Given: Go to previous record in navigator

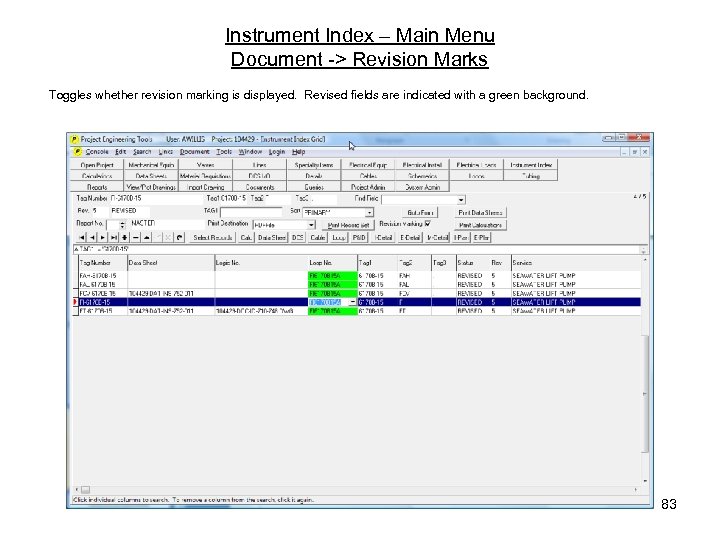Looking at the screenshot, I should pos(92,237).
